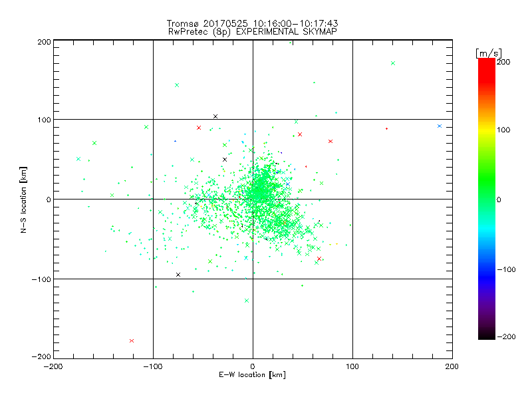Click the green X marker near bottom center below -100
This screenshot has height=399, width=532.
tap(247, 301)
